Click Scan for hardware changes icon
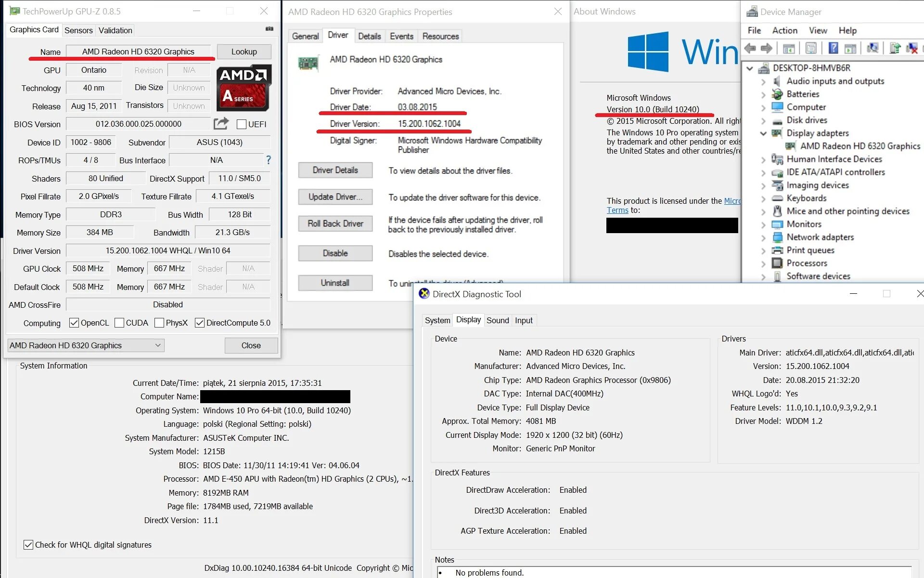Image resolution: width=924 pixels, height=578 pixels. [x=873, y=48]
